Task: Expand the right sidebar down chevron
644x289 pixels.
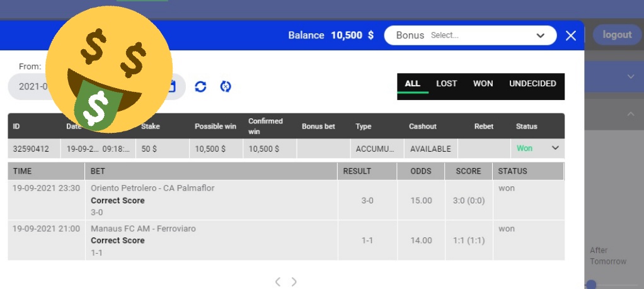Action: [631, 76]
